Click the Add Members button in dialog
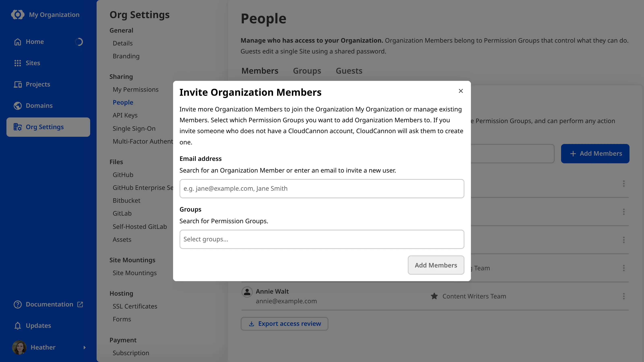644x362 pixels. pyautogui.click(x=436, y=265)
